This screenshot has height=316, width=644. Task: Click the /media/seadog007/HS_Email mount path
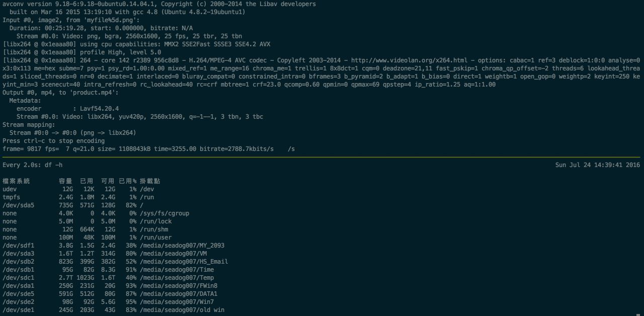184,262
